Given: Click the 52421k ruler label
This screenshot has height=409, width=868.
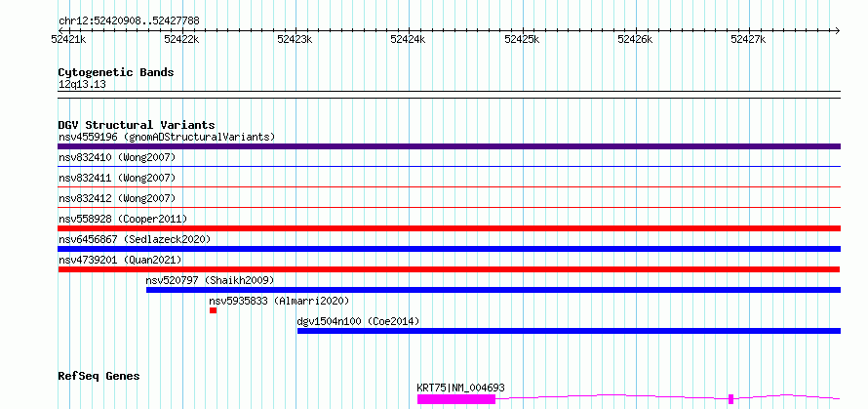Looking at the screenshot, I should pyautogui.click(x=68, y=39).
